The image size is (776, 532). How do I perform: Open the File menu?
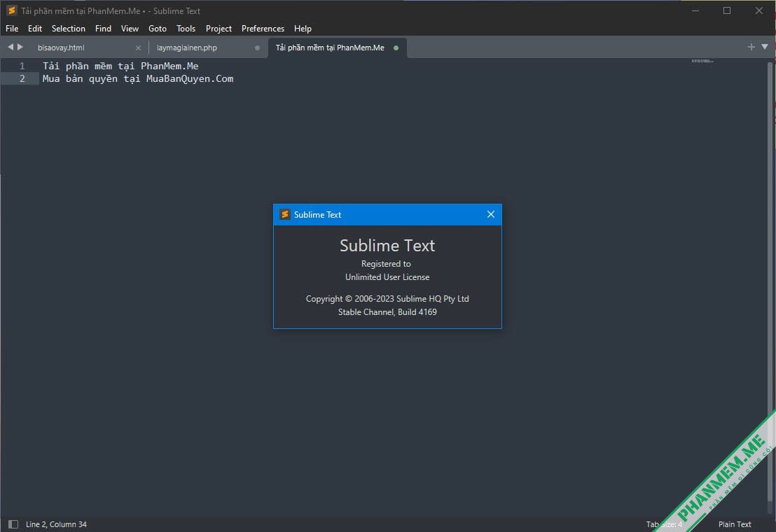(x=12, y=29)
